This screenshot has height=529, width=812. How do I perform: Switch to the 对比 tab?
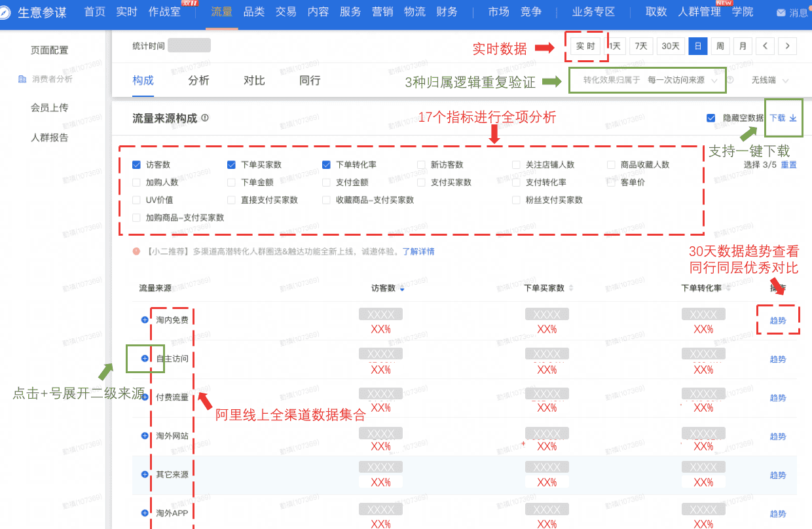254,81
